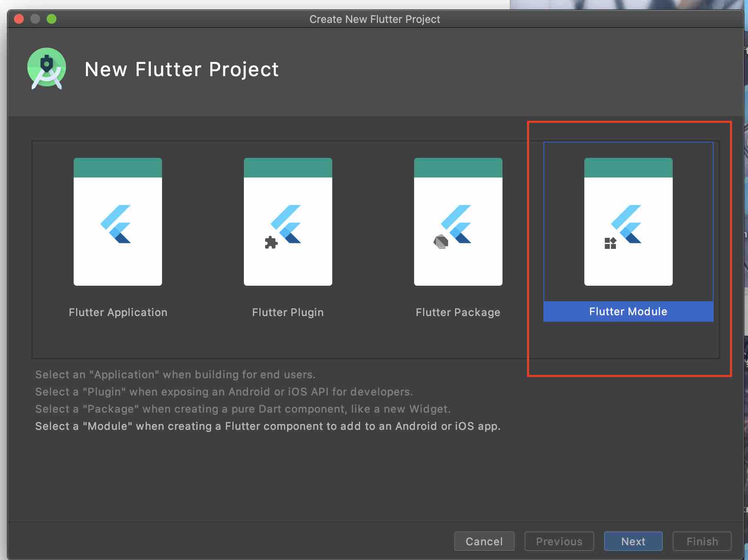748x560 pixels.
Task: Click the Module description hint line
Action: [268, 426]
